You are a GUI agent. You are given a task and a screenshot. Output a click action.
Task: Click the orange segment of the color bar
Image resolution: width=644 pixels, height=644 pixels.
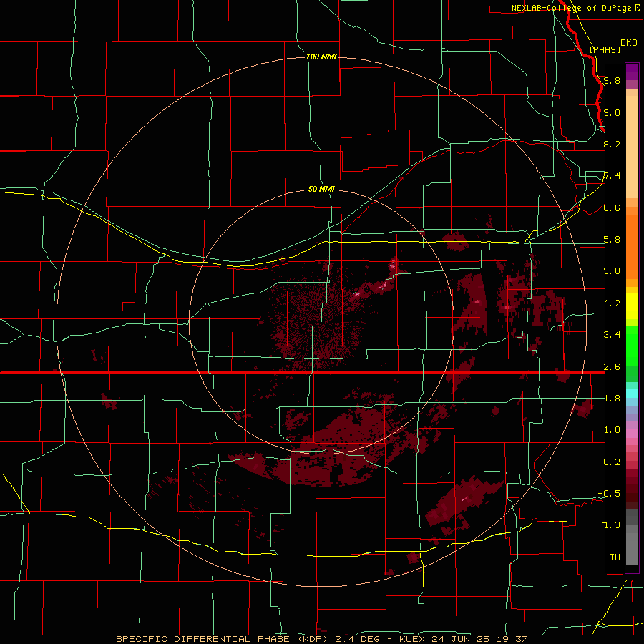tap(632, 246)
